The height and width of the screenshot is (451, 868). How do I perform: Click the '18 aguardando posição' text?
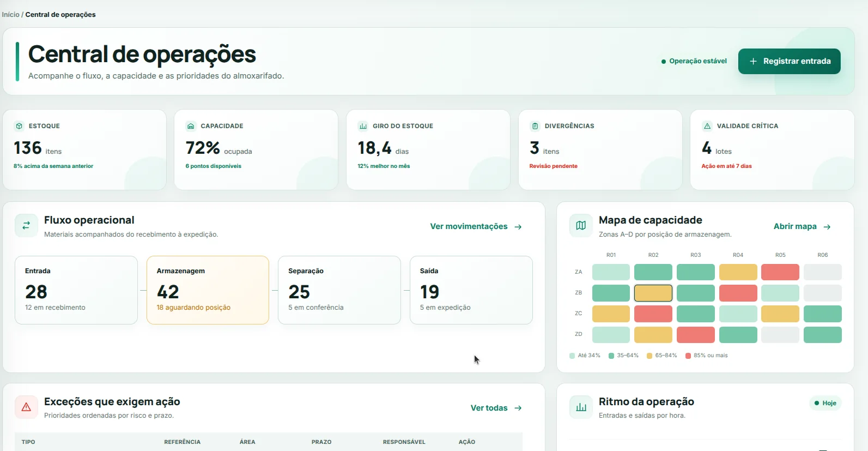click(193, 308)
